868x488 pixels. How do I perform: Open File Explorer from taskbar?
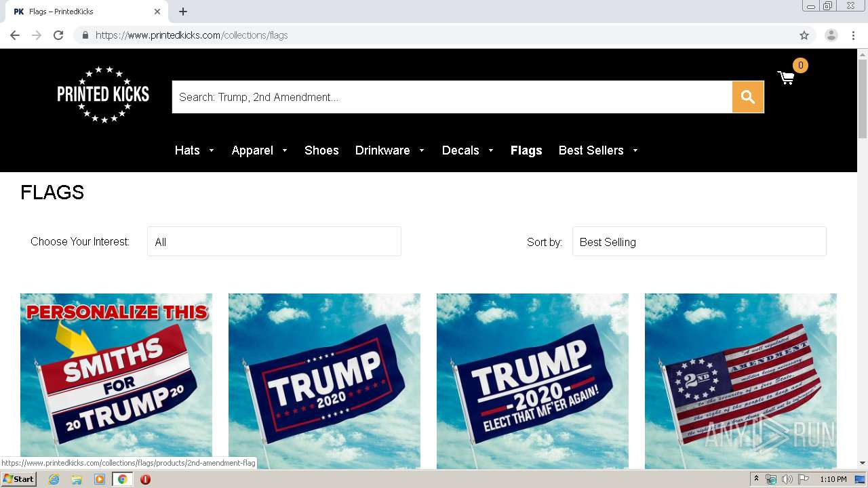pos(77,479)
